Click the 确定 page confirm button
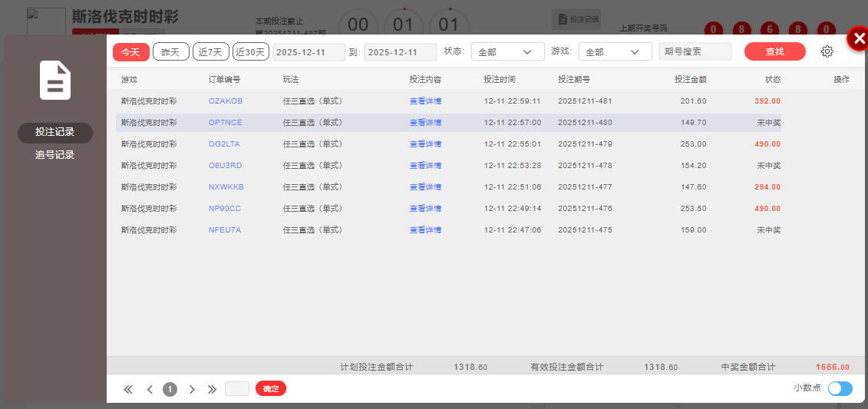868x409 pixels. click(270, 389)
